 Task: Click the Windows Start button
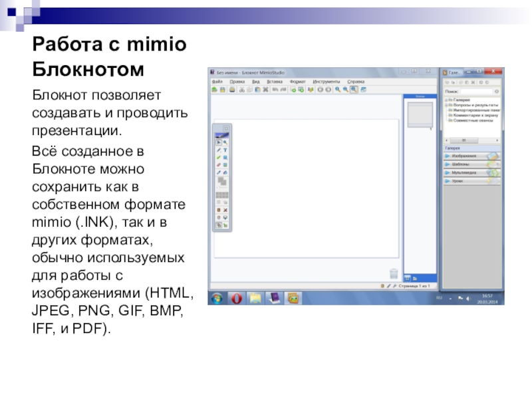point(217,298)
